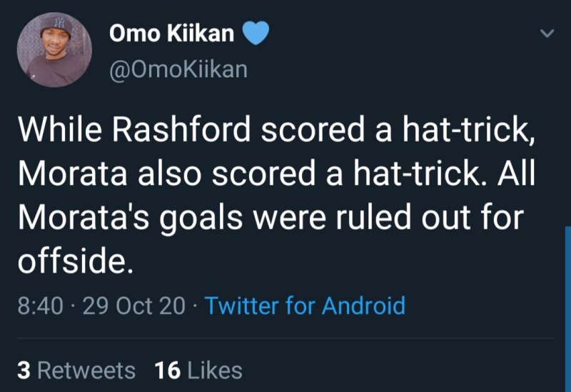Click the Twitter for Android source link

tap(305, 306)
